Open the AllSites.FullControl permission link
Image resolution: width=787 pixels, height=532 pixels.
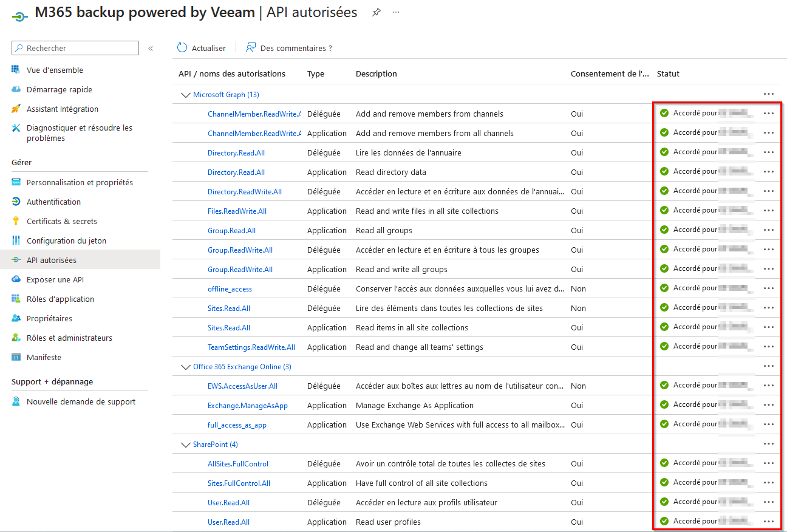[x=238, y=464]
